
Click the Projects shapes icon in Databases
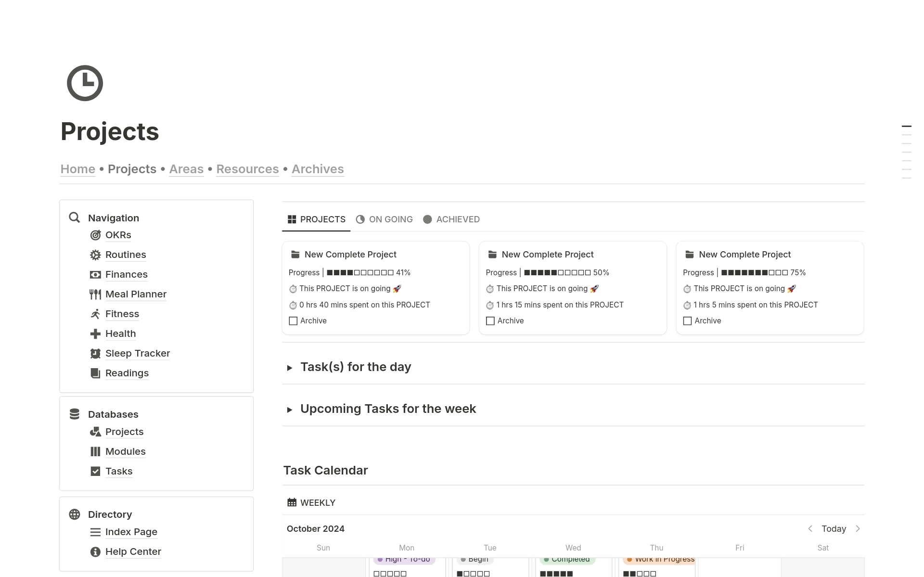tap(95, 432)
